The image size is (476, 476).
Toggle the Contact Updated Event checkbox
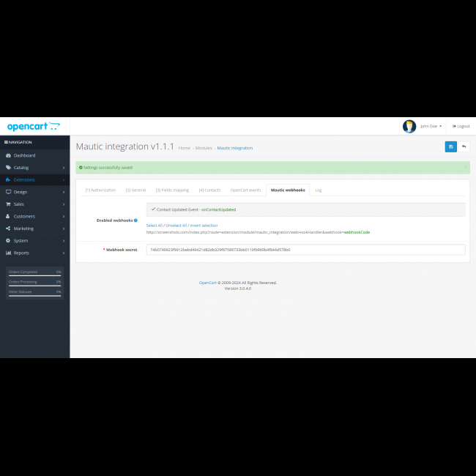click(x=153, y=209)
